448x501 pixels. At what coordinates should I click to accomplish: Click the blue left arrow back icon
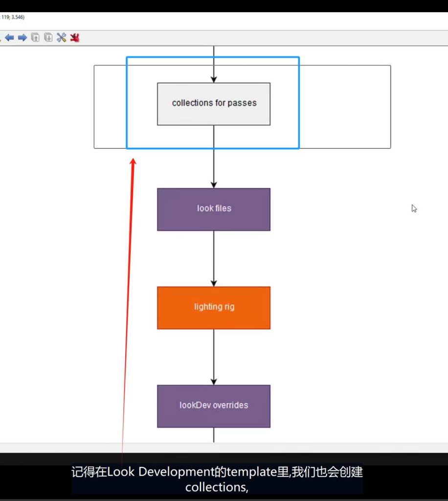click(x=9, y=38)
